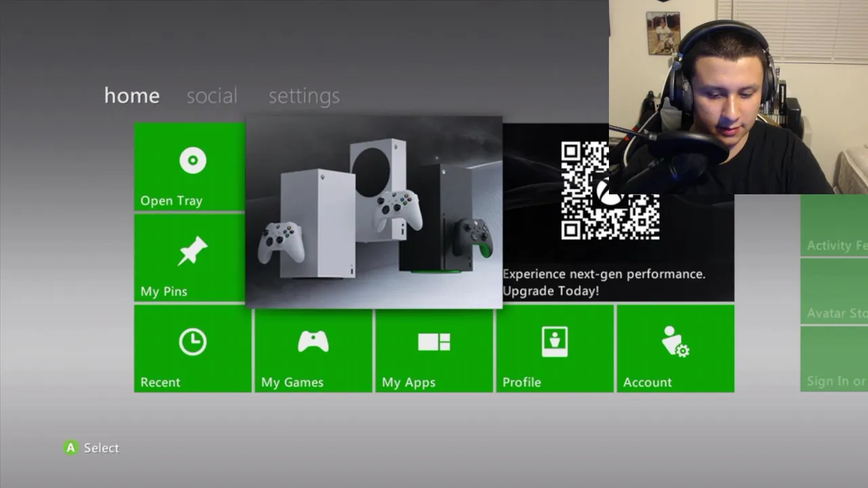
Task: Open the Xbox Series consoles promo image
Action: 374,211
